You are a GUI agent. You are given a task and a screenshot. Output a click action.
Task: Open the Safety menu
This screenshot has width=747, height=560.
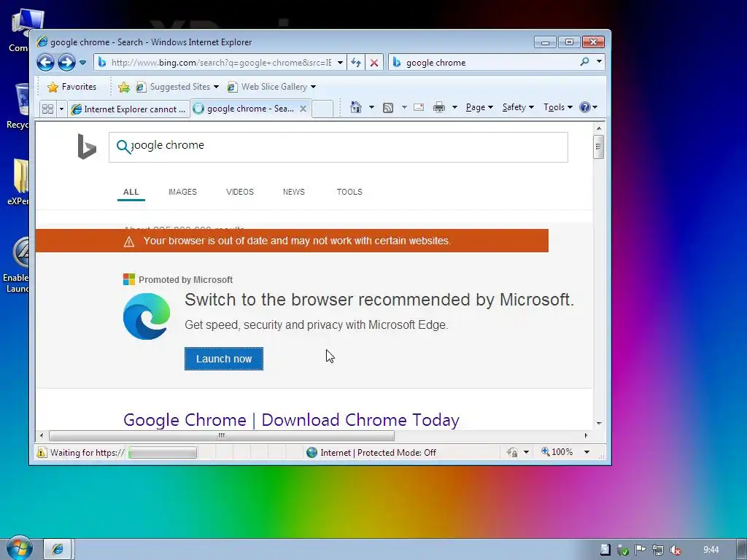point(518,107)
